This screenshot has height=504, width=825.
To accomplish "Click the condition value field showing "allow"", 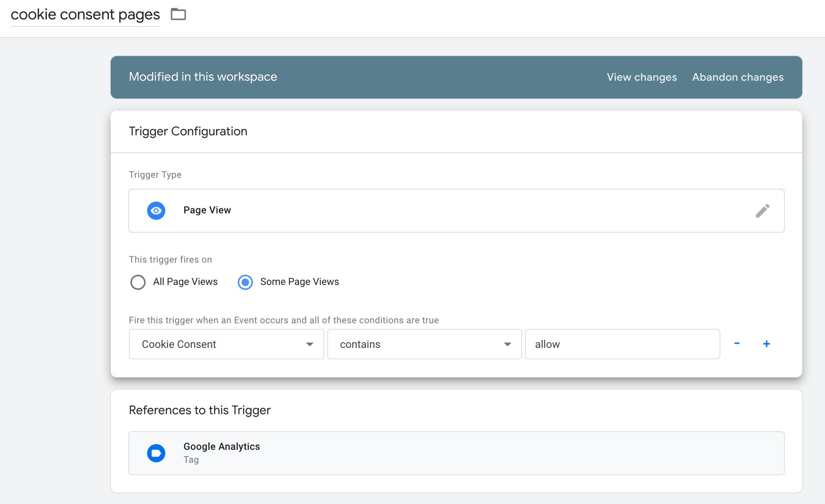I will point(622,344).
